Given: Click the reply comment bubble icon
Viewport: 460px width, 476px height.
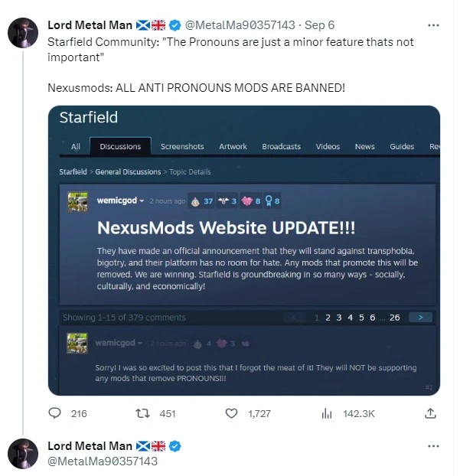Looking at the screenshot, I should pos(54,413).
